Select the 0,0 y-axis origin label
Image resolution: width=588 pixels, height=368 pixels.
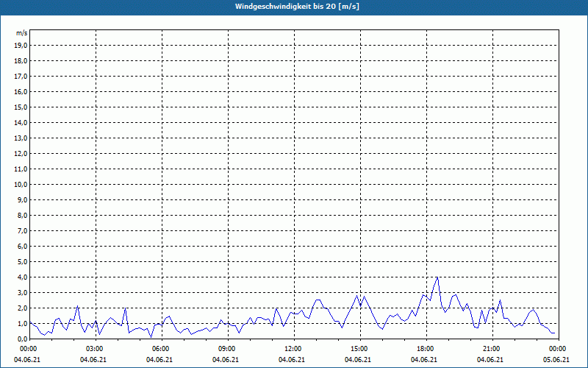coord(23,339)
